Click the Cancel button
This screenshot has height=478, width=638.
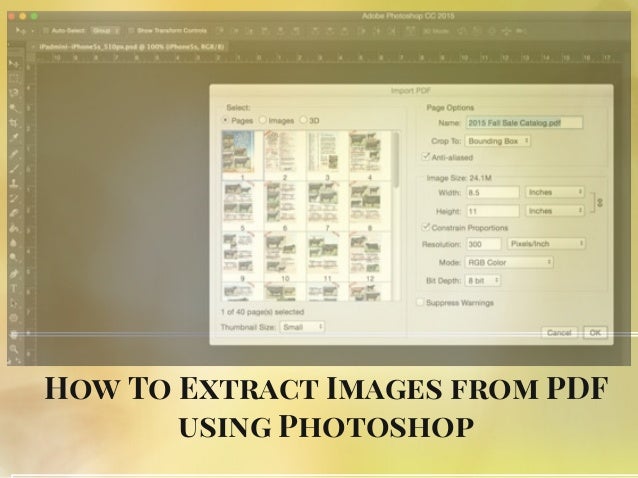[x=559, y=333]
